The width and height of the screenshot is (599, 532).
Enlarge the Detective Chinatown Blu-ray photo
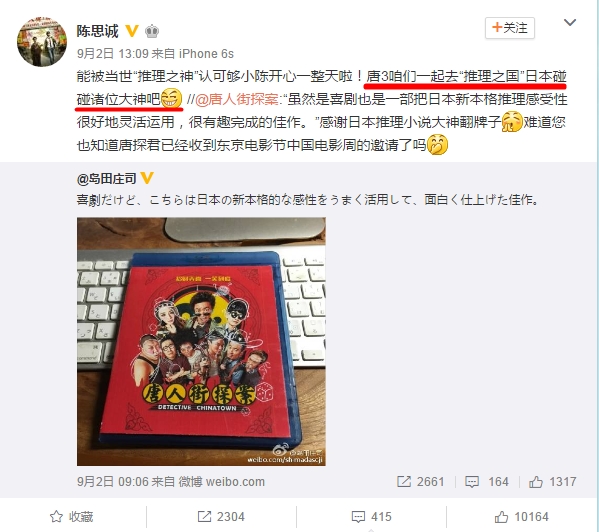pyautogui.click(x=201, y=341)
